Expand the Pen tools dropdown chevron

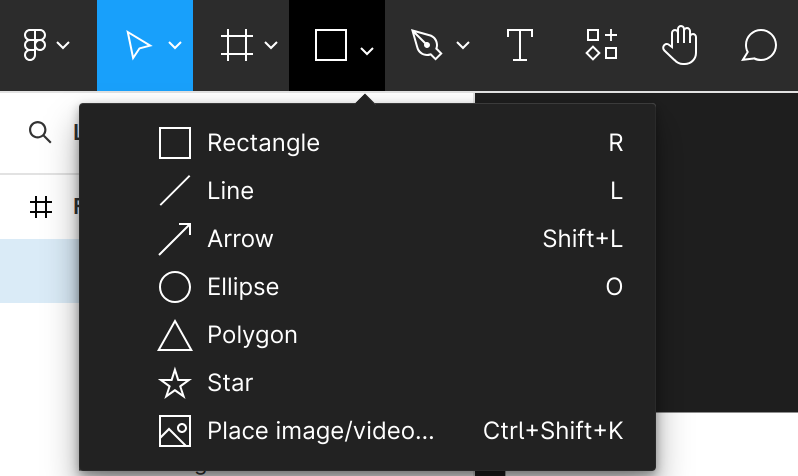[x=463, y=45]
